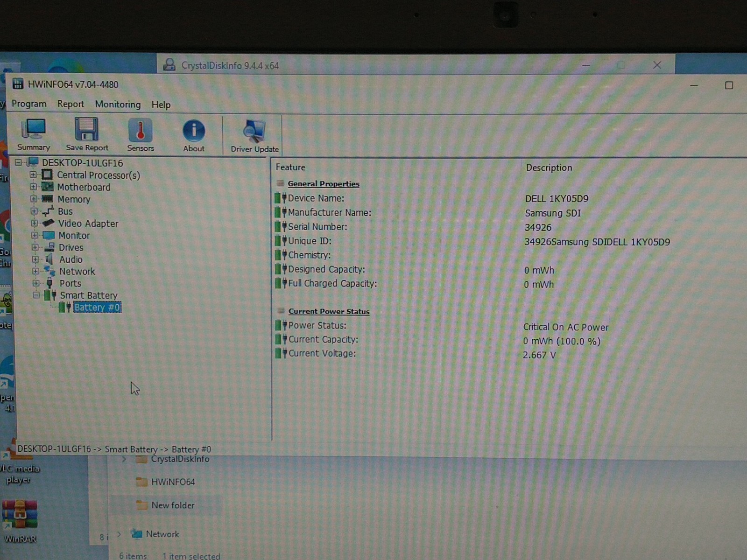Expand the Audio node
The height and width of the screenshot is (560, 747).
pyautogui.click(x=35, y=259)
